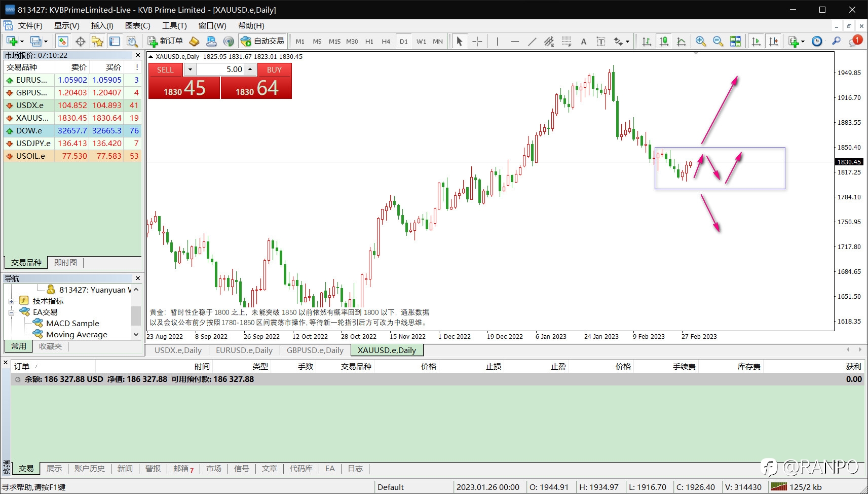The image size is (868, 494).
Task: Click the lot size input field 5.00
Action: [220, 69]
